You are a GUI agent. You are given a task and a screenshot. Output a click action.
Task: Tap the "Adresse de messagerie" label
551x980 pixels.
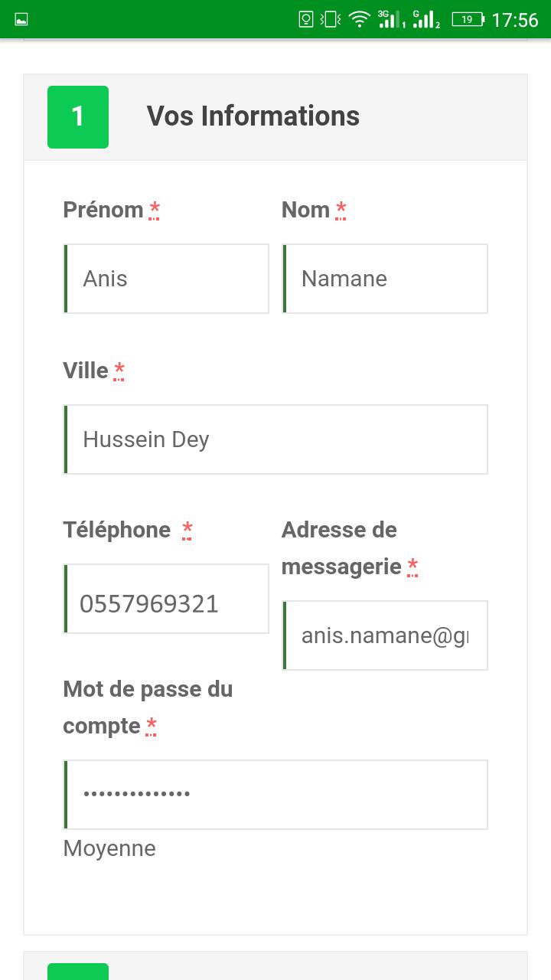(x=341, y=547)
